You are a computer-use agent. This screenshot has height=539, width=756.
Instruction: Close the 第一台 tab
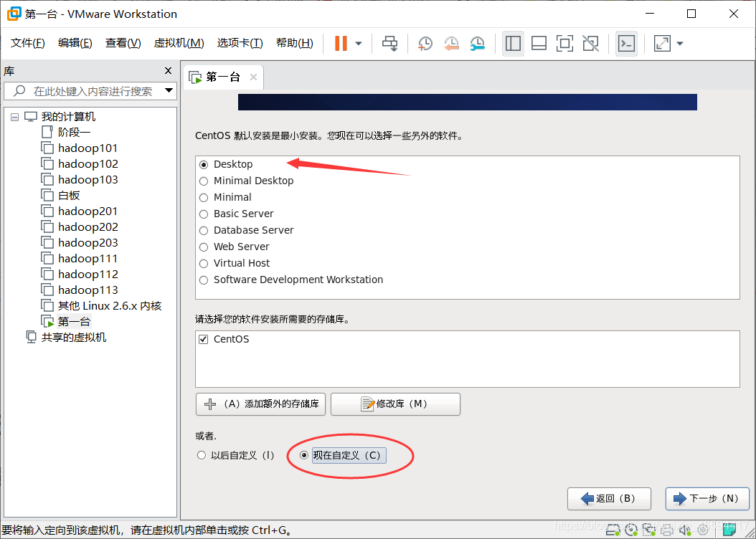click(x=253, y=77)
